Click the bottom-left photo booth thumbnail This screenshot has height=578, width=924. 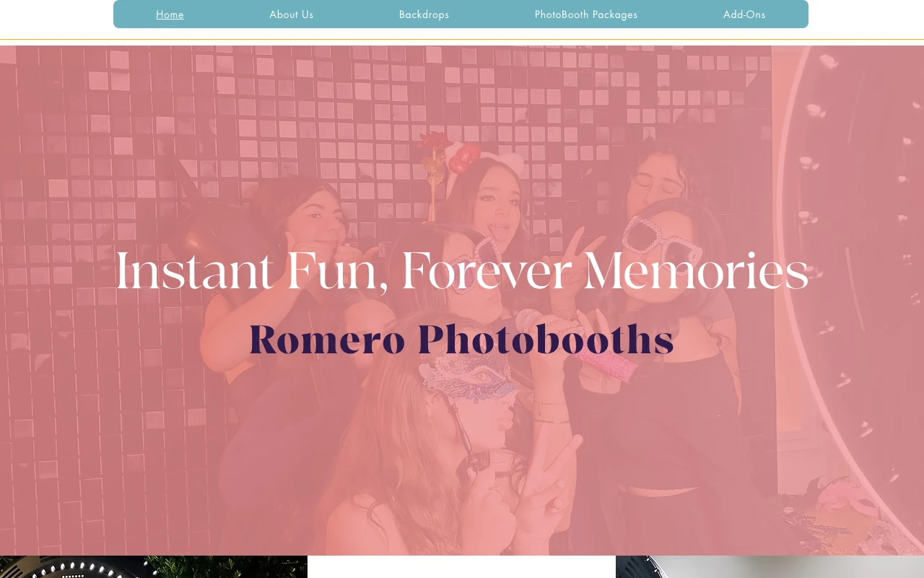(x=154, y=567)
